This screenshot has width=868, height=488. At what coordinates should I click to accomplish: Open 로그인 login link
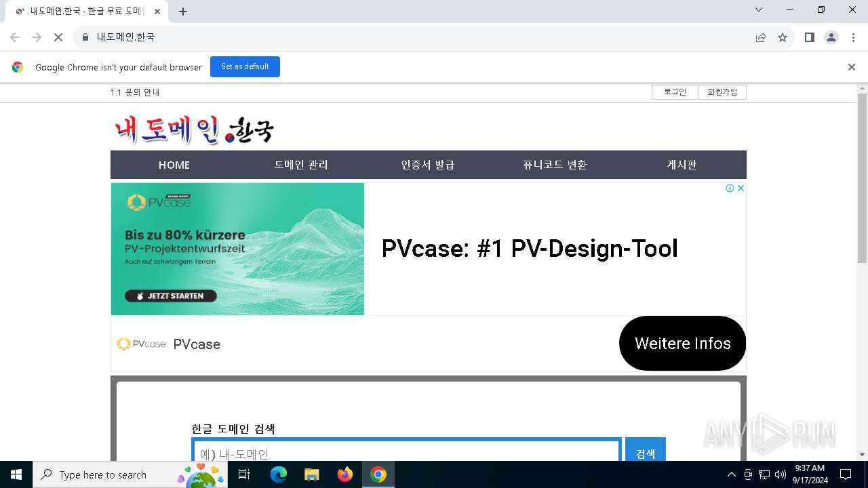(675, 92)
